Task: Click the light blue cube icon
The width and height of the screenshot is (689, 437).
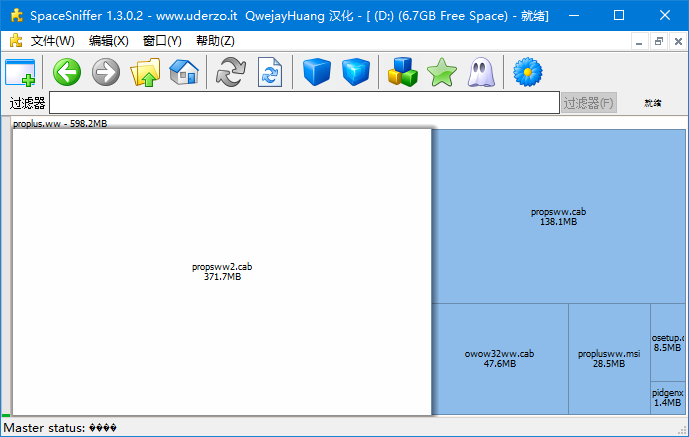Action: pyautogui.click(x=355, y=72)
